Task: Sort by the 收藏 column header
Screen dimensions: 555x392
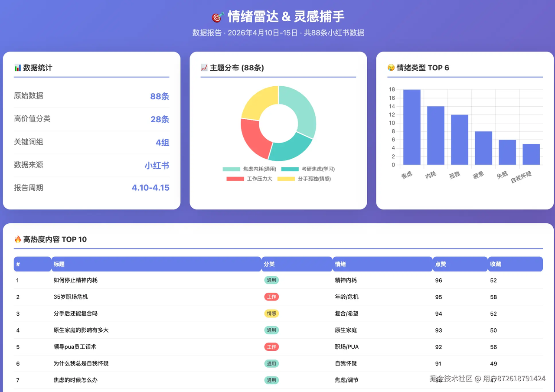Action: (515, 264)
